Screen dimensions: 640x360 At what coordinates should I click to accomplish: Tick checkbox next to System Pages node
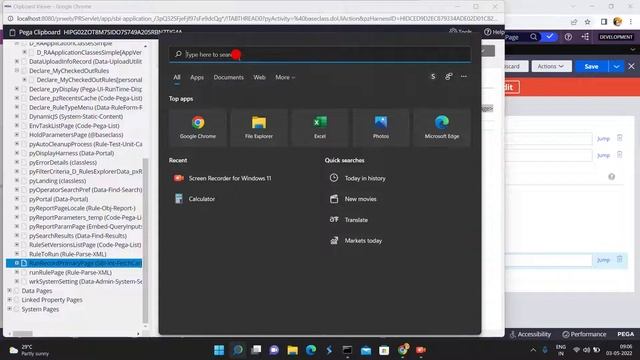[17, 309]
